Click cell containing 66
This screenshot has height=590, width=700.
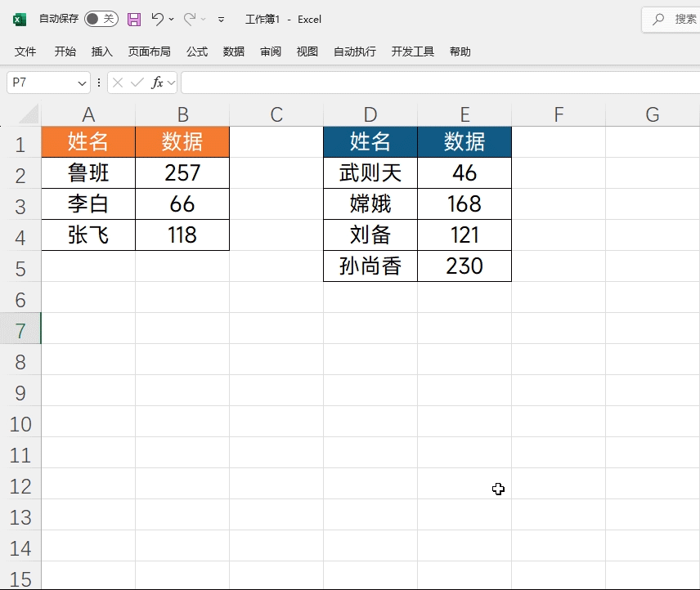[182, 204]
